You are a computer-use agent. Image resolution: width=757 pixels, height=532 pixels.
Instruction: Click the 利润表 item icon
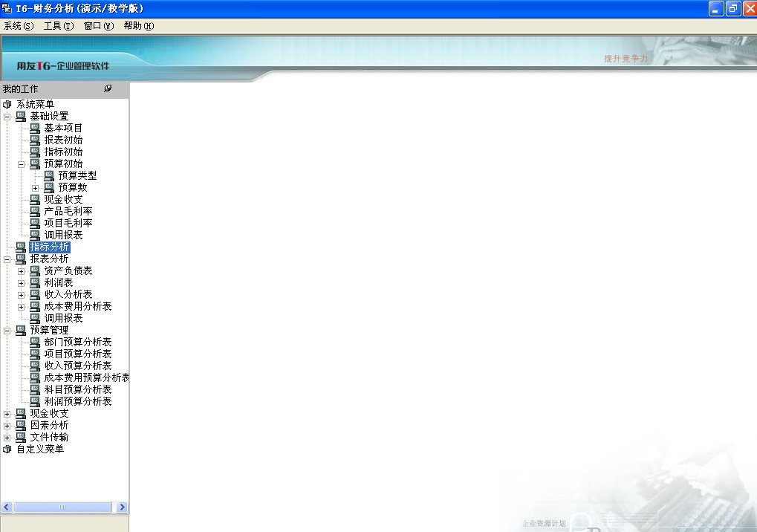click(x=35, y=282)
